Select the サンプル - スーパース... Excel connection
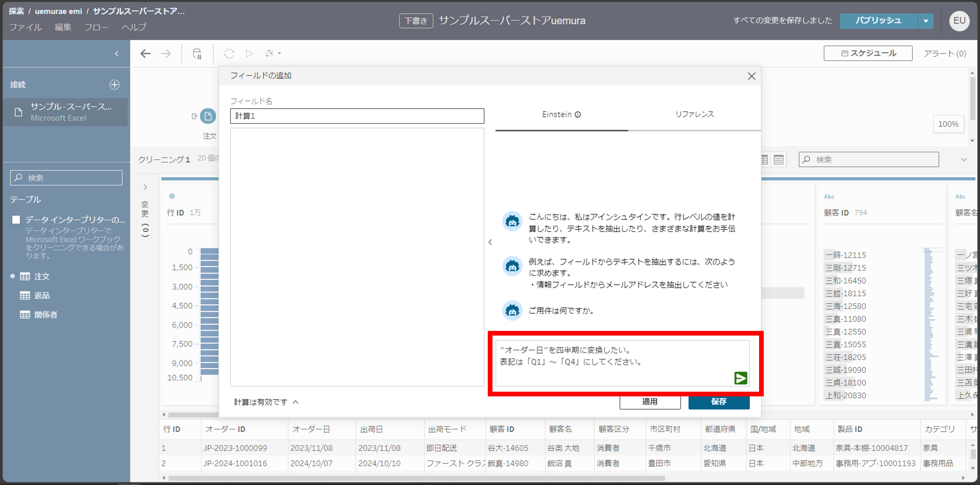 65,112
